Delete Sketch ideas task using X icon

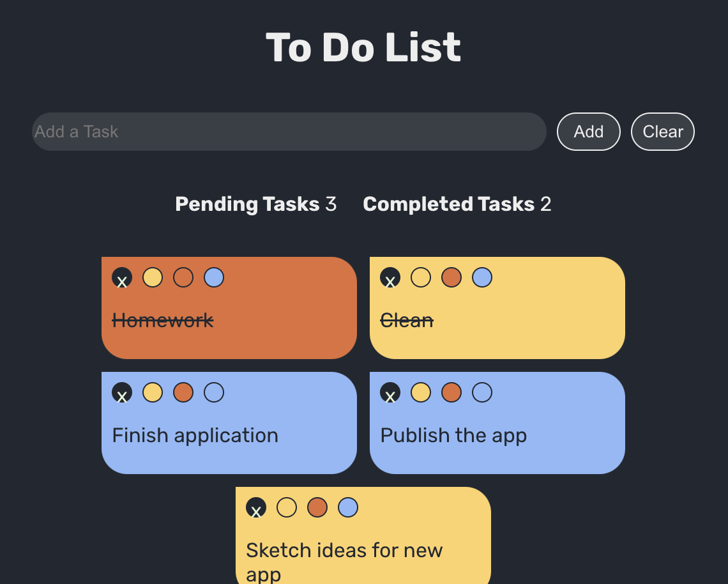(256, 507)
